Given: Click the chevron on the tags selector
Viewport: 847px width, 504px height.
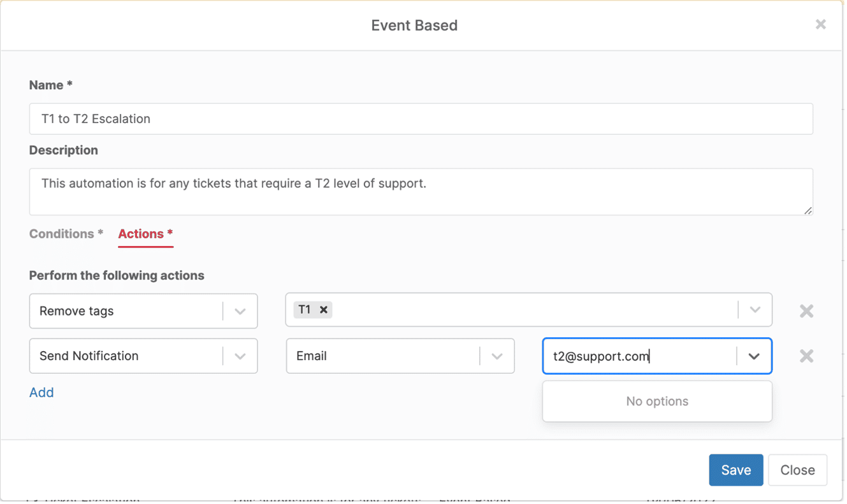Looking at the screenshot, I should pos(755,310).
